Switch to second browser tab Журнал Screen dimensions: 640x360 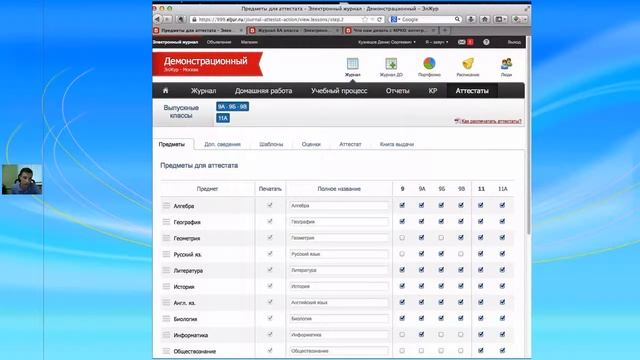(293, 30)
